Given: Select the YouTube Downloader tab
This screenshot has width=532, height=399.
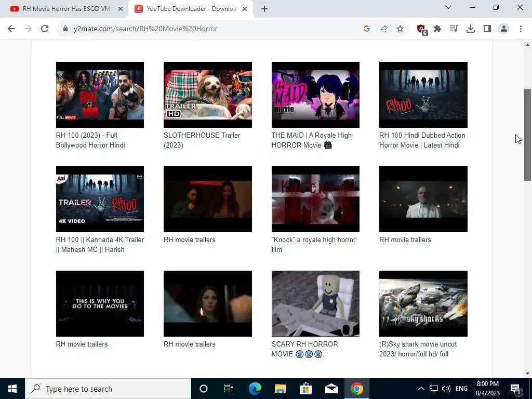Looking at the screenshot, I should click(190, 9).
